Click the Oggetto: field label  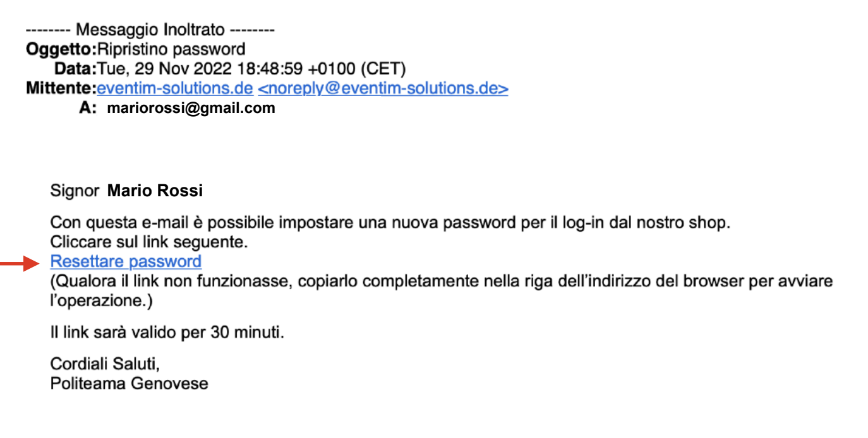click(x=61, y=49)
